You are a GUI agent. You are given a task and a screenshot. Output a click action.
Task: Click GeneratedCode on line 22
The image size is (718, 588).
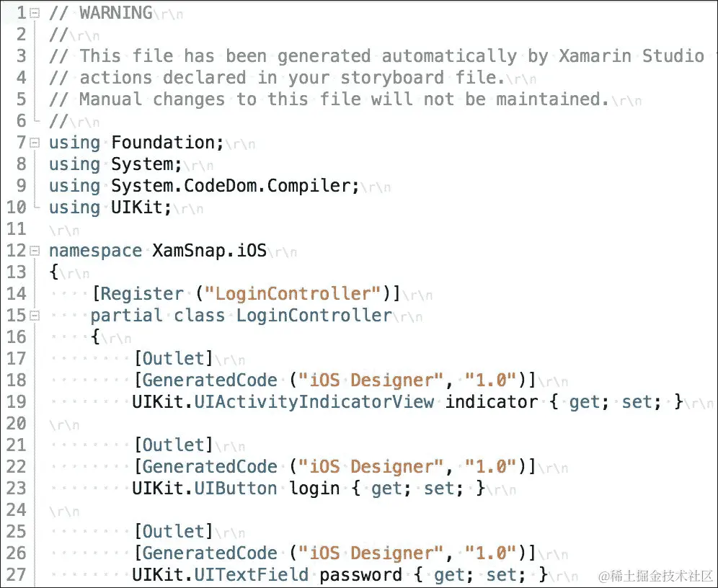(x=210, y=467)
